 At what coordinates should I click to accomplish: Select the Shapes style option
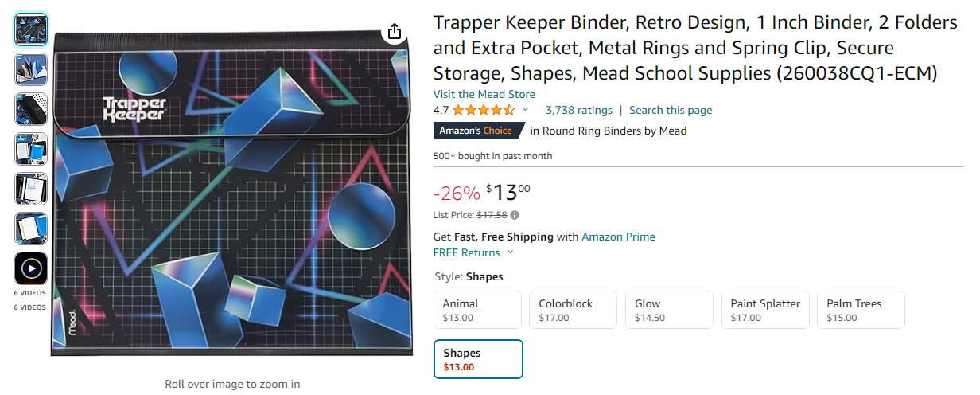pyautogui.click(x=478, y=359)
